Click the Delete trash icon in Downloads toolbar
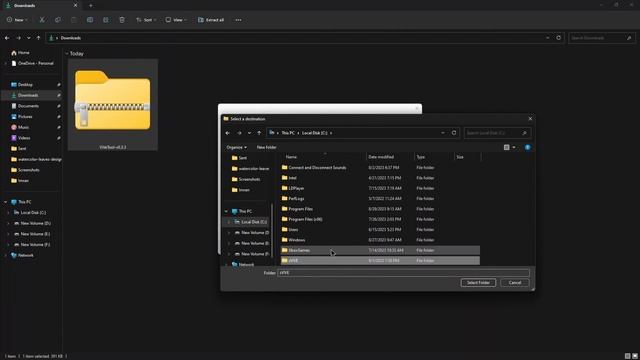Image resolution: width=640 pixels, height=360 pixels. coord(122,20)
